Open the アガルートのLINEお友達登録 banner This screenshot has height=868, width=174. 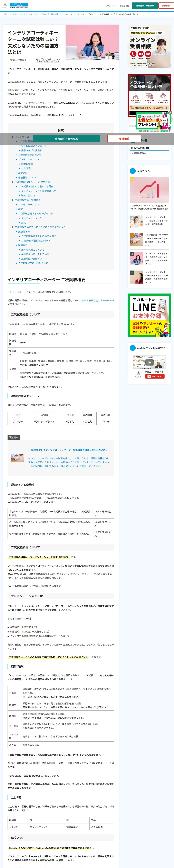click(x=149, y=315)
